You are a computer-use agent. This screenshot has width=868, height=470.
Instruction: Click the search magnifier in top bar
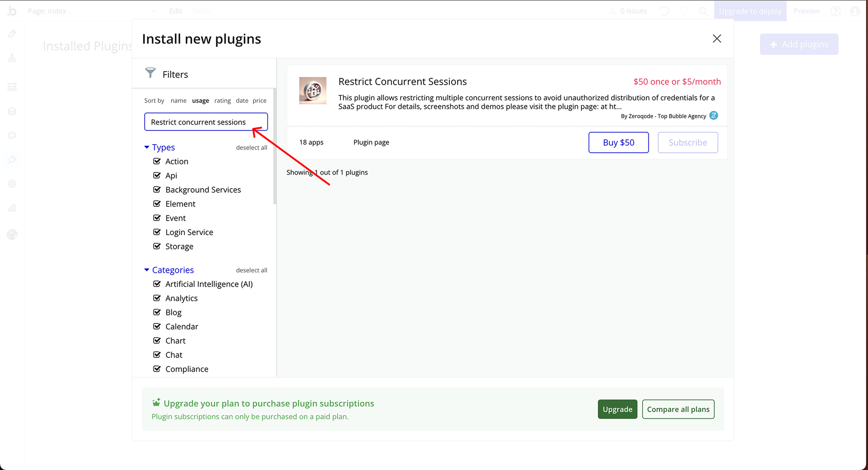704,11
